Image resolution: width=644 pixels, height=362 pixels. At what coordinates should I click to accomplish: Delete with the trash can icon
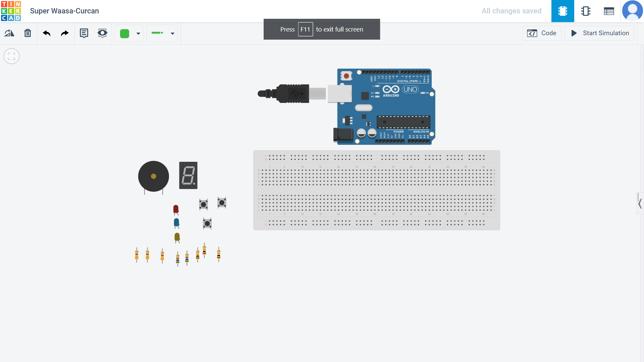click(x=28, y=33)
